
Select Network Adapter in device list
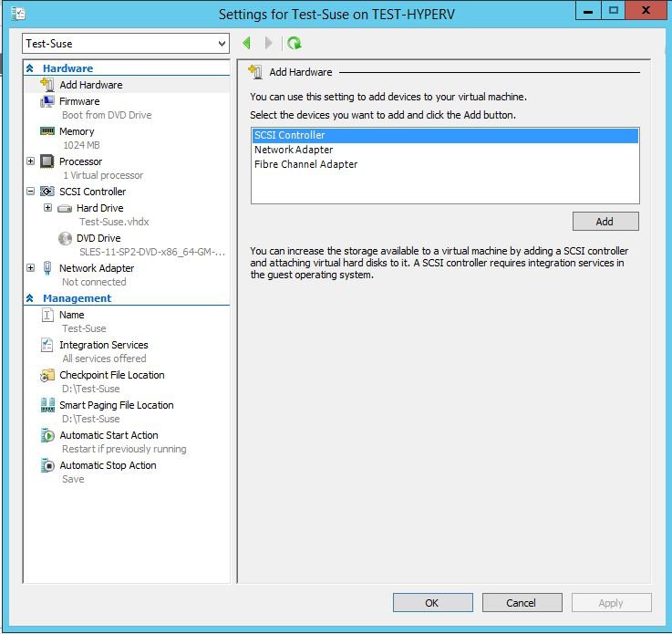tap(294, 150)
